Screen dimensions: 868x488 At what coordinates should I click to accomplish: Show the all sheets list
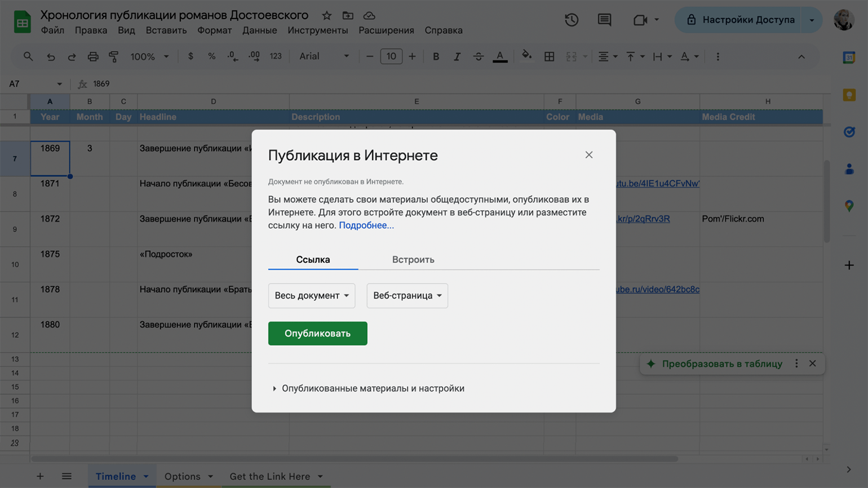(x=67, y=476)
